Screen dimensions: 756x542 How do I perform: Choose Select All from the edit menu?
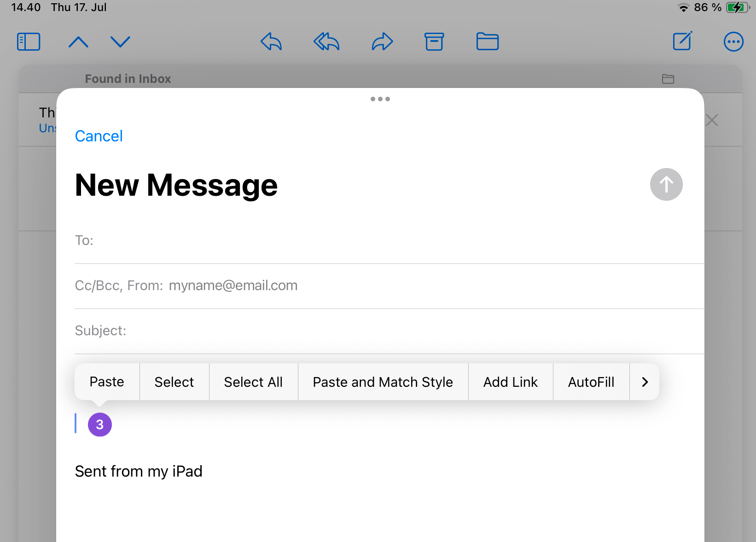click(253, 382)
